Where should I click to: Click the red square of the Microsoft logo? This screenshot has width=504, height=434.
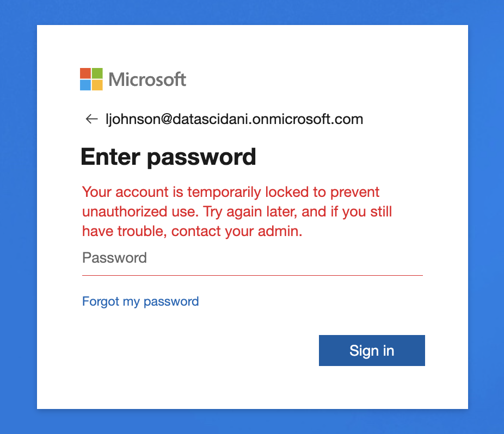tap(85, 73)
